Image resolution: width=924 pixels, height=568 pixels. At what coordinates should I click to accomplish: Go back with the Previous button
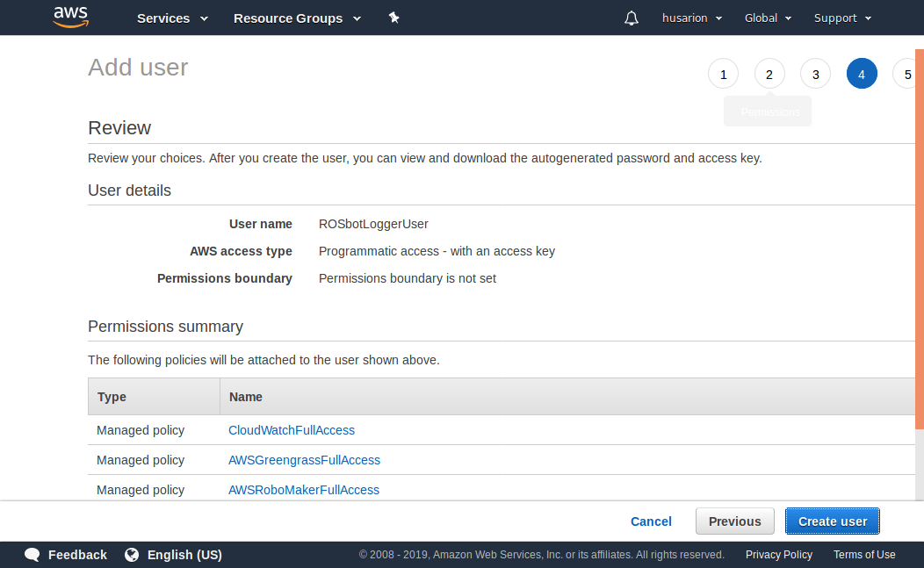735,521
